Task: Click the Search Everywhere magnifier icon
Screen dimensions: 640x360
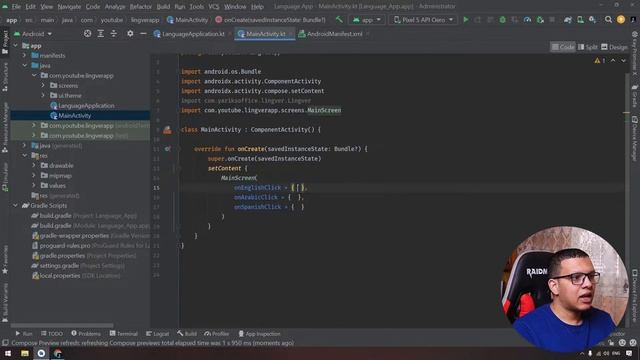Action: (608, 20)
